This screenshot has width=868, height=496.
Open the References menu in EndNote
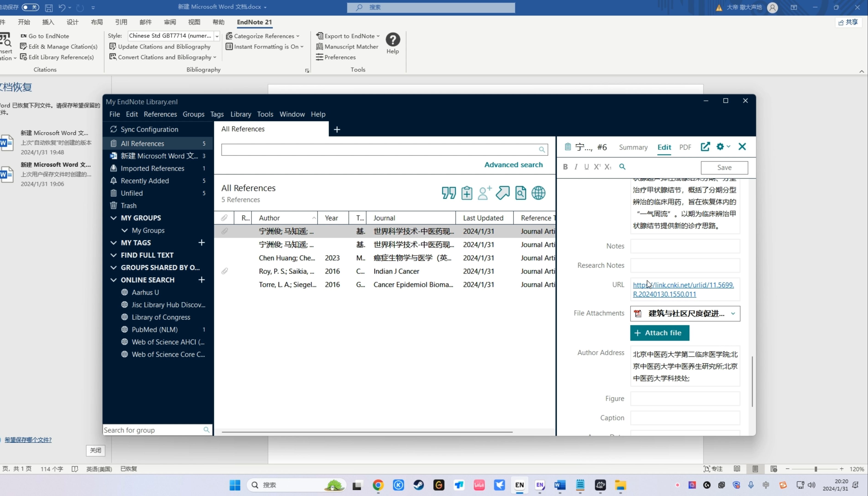pos(160,114)
